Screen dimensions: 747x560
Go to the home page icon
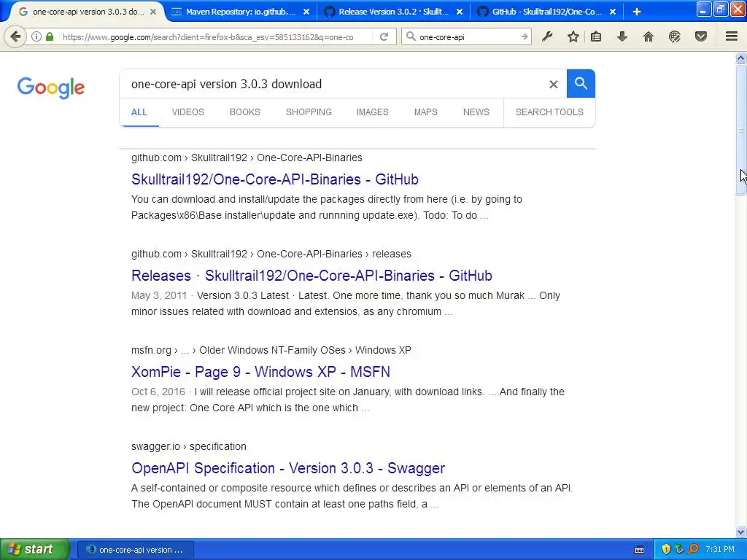pyautogui.click(x=648, y=36)
